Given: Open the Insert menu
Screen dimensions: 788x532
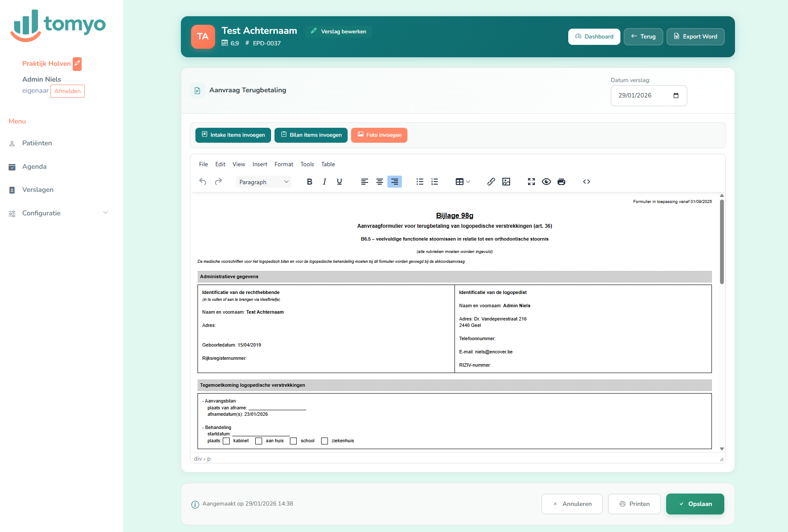Looking at the screenshot, I should click(260, 164).
